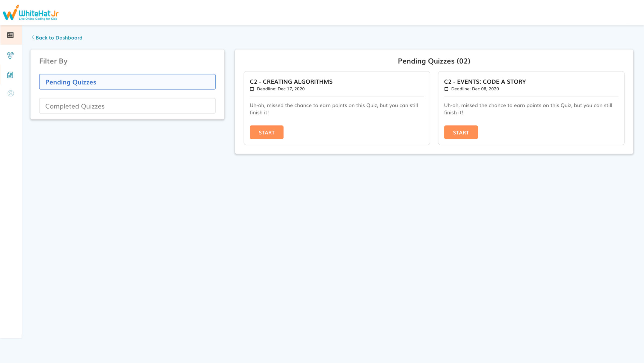Open the quiz check-and-cross hand icon
Screen dimensions: 644x363
[10, 55]
